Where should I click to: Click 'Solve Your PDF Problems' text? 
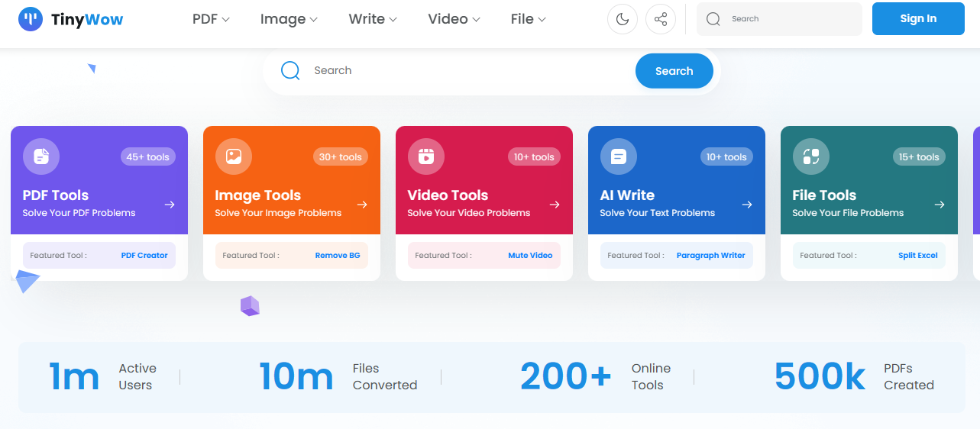[x=79, y=213]
